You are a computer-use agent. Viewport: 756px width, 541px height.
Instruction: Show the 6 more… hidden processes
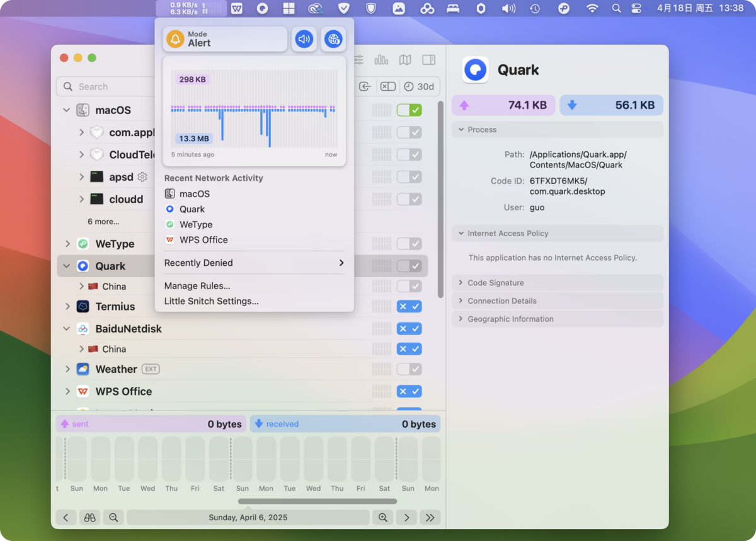point(103,222)
